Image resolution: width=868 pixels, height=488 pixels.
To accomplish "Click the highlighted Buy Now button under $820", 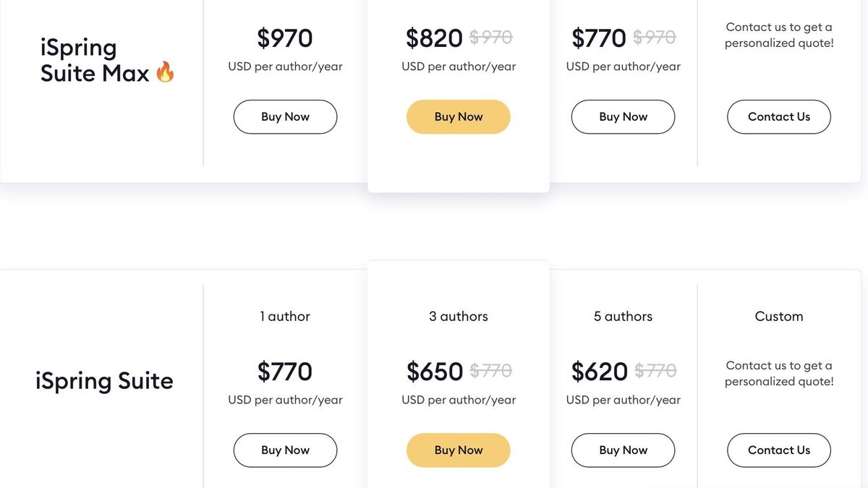I will click(x=458, y=116).
